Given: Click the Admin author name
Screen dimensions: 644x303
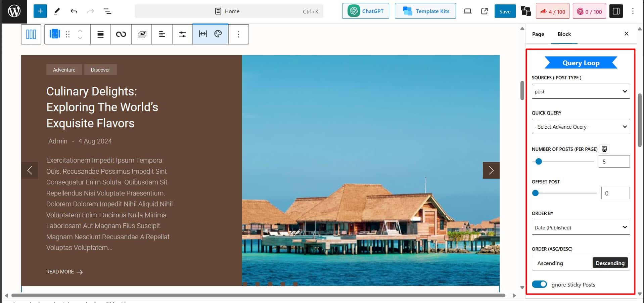Looking at the screenshot, I should pyautogui.click(x=58, y=141).
